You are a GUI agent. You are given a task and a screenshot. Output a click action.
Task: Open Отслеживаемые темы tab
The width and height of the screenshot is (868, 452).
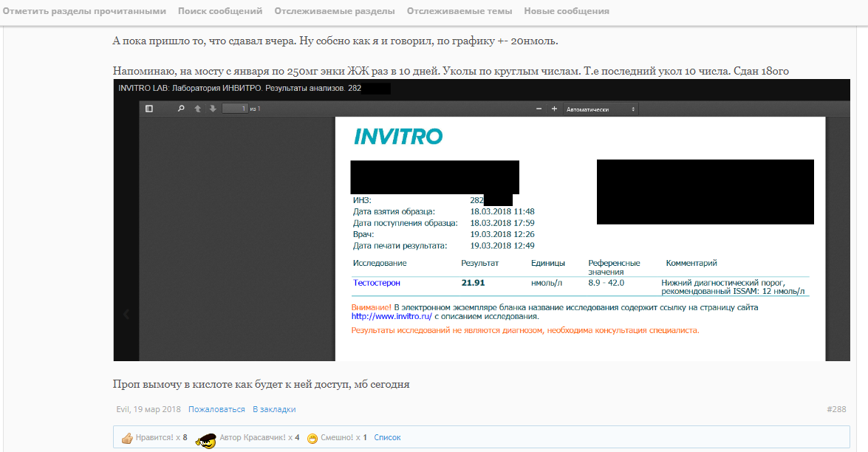tap(459, 11)
